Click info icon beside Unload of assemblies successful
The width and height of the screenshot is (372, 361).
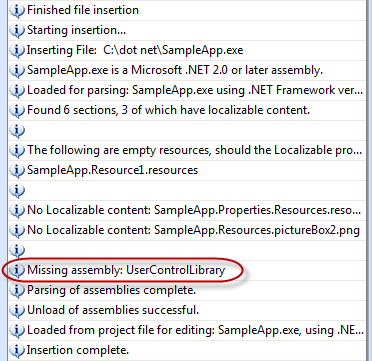pyautogui.click(x=17, y=311)
